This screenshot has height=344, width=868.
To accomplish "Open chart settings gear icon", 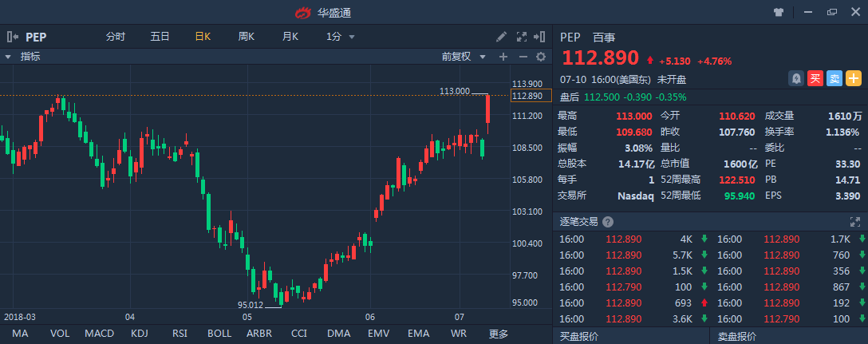I will point(541,57).
